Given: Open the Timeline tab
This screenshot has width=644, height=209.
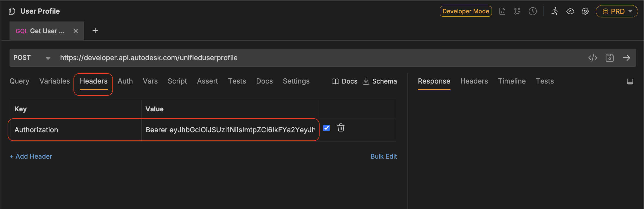Looking at the screenshot, I should (x=512, y=81).
